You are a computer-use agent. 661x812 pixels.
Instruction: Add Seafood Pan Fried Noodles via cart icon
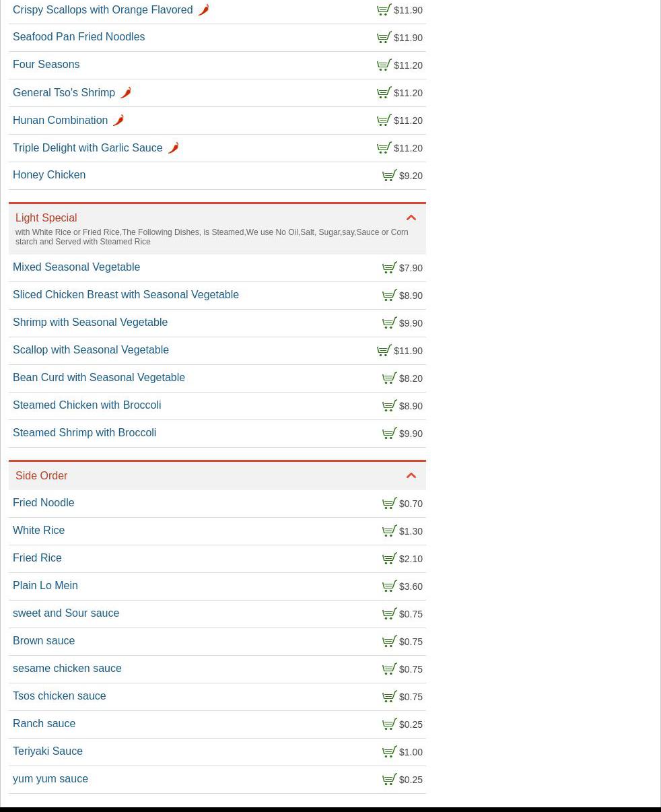tap(384, 38)
